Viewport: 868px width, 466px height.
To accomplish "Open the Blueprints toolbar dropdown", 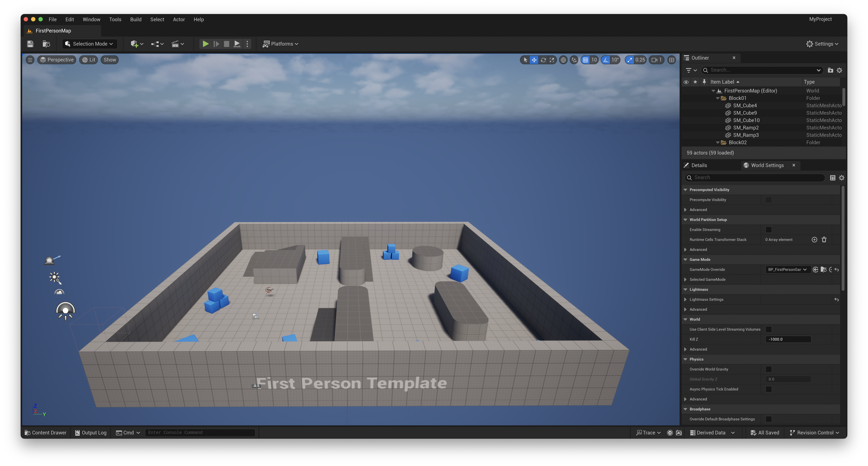I will click(x=157, y=44).
